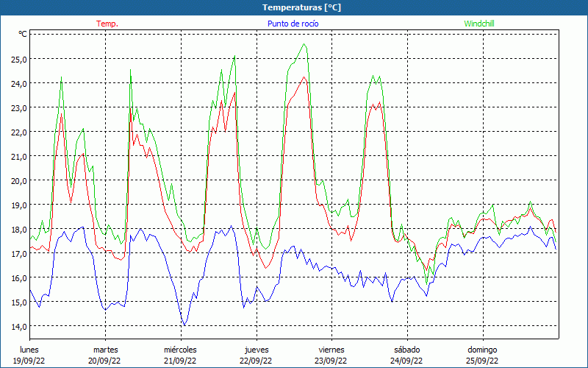
Task: Click the 22,0 y-axis value
Action: point(19,132)
